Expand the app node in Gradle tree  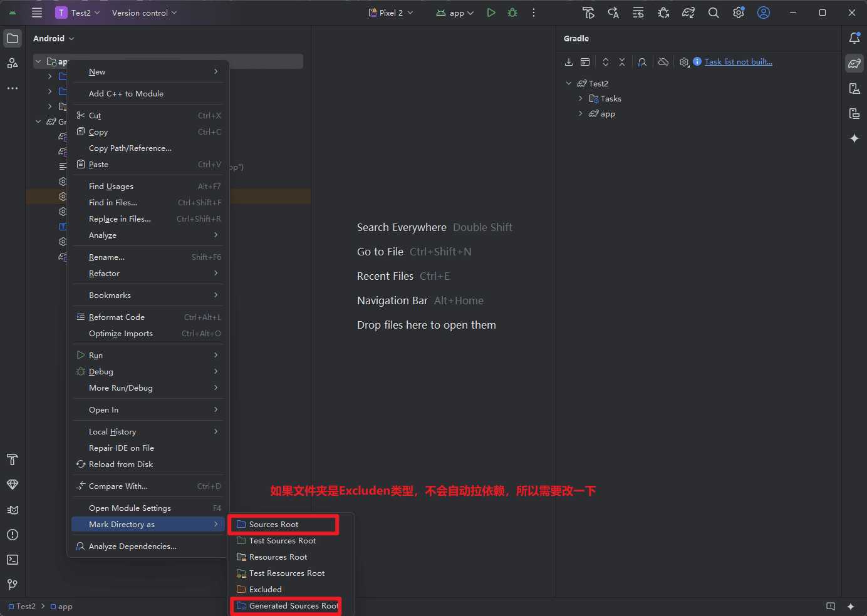pyautogui.click(x=580, y=113)
